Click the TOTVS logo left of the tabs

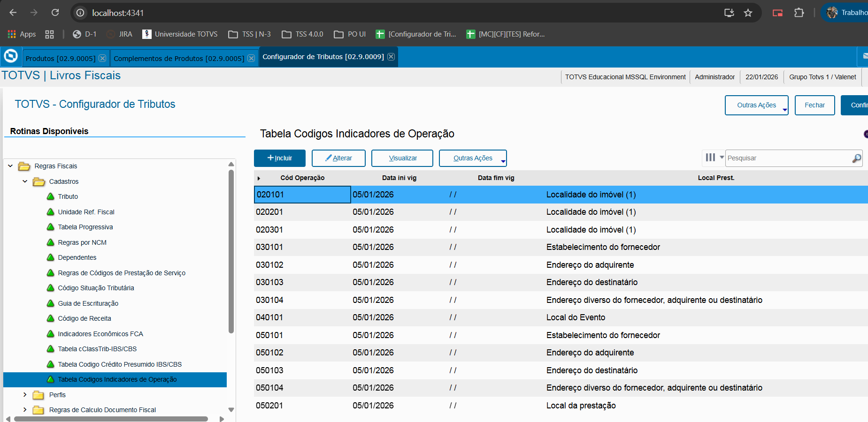coord(10,56)
